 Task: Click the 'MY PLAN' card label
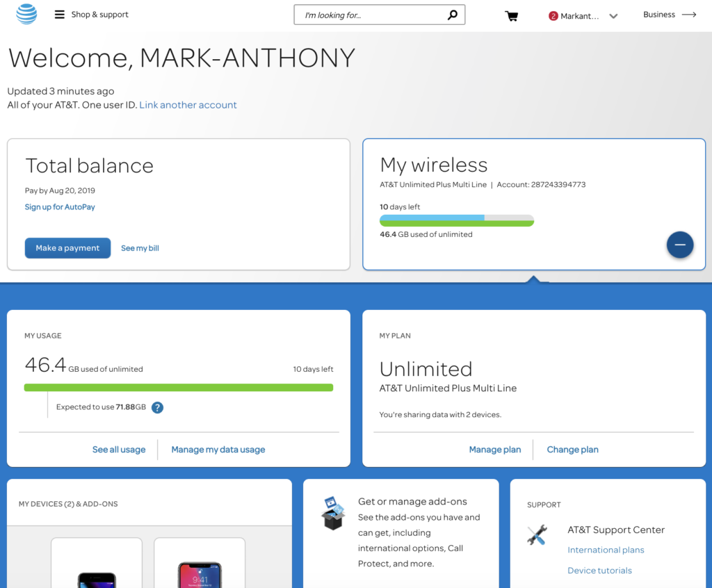tap(395, 336)
